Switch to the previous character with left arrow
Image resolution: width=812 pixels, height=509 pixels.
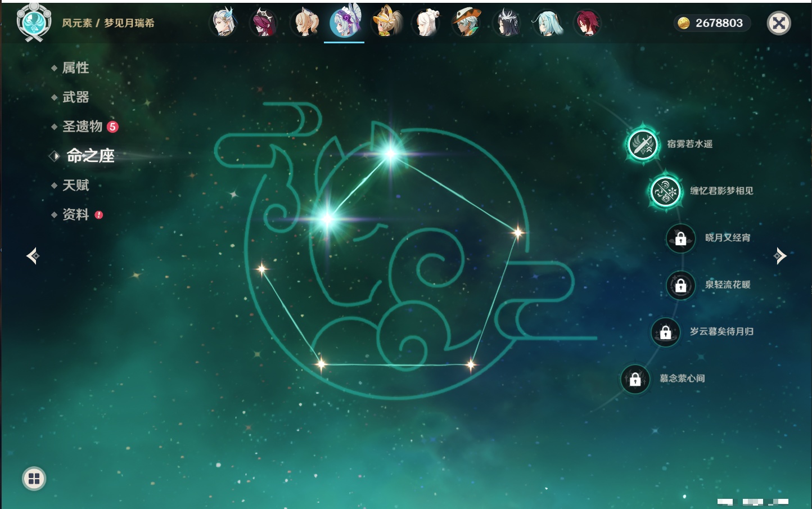33,256
